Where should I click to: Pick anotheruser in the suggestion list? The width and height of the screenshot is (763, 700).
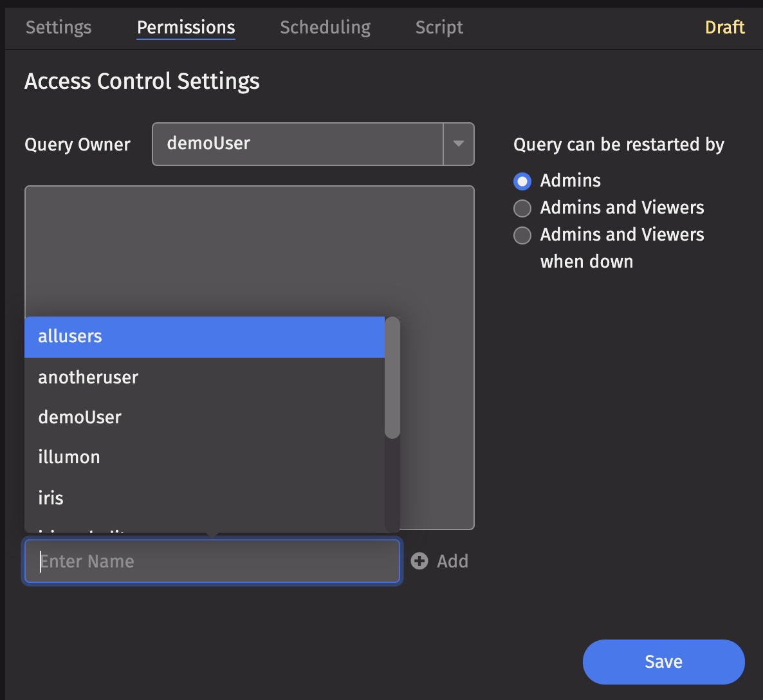pos(204,377)
